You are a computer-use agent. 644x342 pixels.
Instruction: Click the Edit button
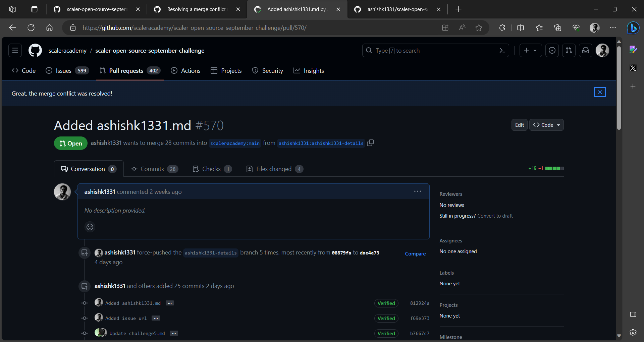[x=519, y=125]
